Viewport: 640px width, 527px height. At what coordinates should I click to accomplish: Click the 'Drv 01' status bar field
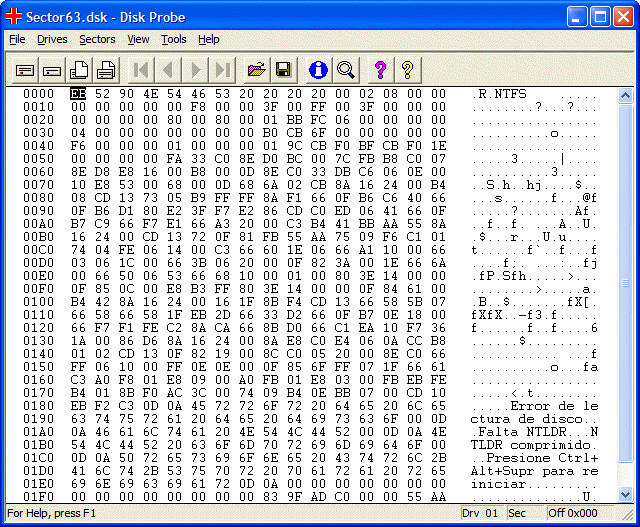pos(482,513)
